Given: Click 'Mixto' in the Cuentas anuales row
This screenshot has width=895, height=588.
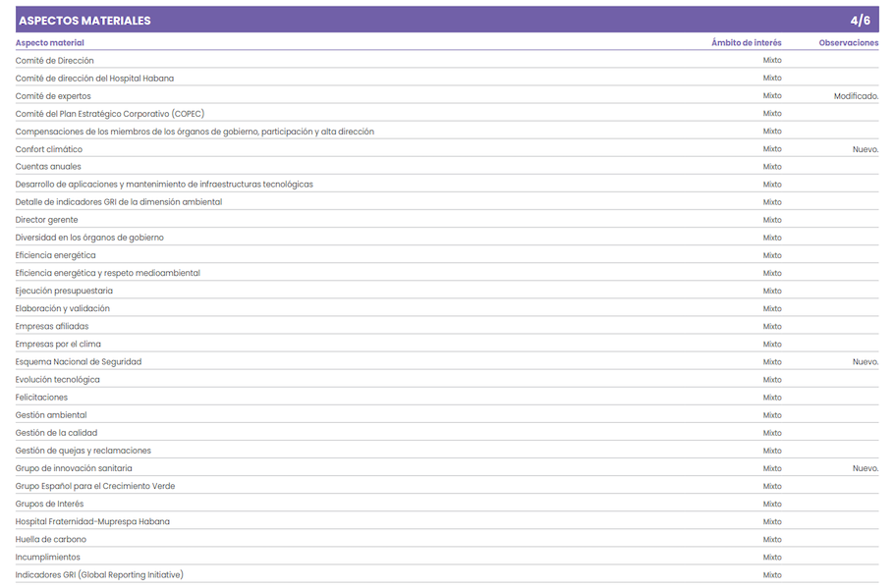Looking at the screenshot, I should tap(772, 167).
